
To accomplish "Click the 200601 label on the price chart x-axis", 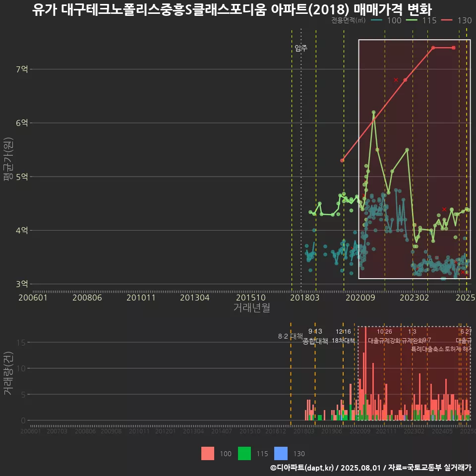I will click(x=33, y=297).
